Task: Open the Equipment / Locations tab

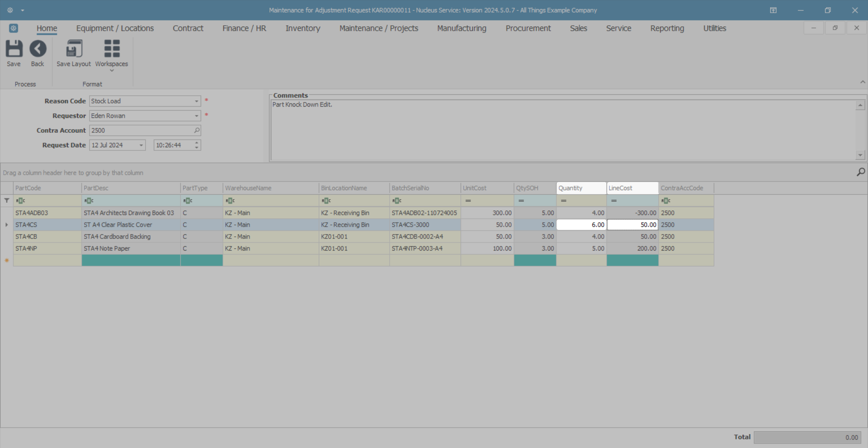Action: (115, 28)
